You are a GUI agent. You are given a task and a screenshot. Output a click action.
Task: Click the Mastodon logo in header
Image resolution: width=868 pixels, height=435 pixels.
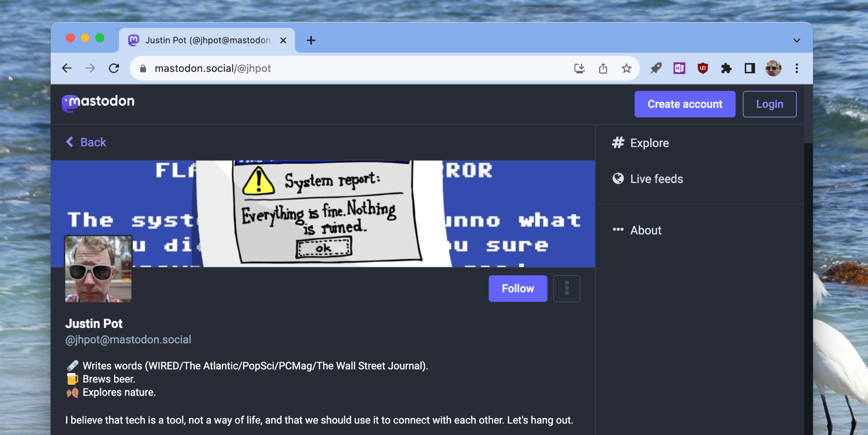tap(98, 103)
